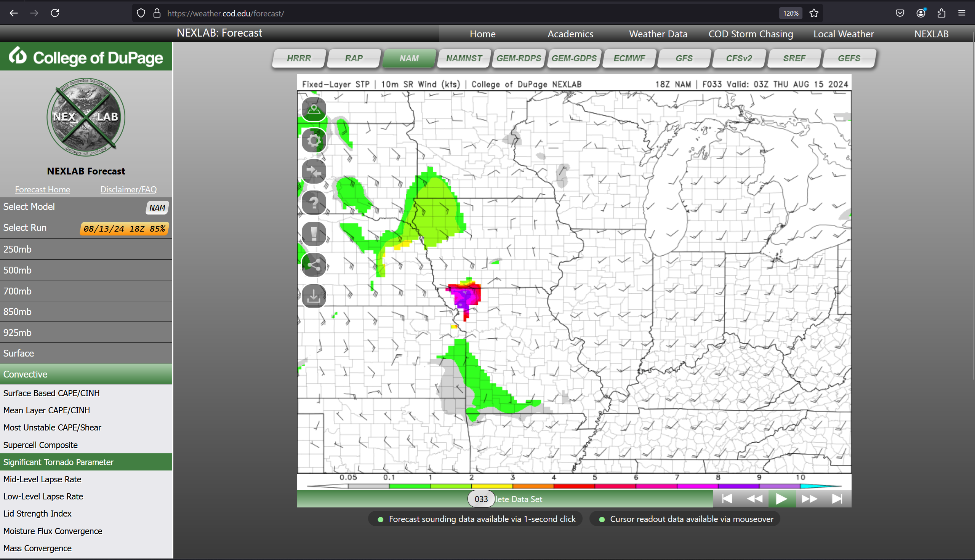
Task: Expand the 250mb product section
Action: (86, 249)
